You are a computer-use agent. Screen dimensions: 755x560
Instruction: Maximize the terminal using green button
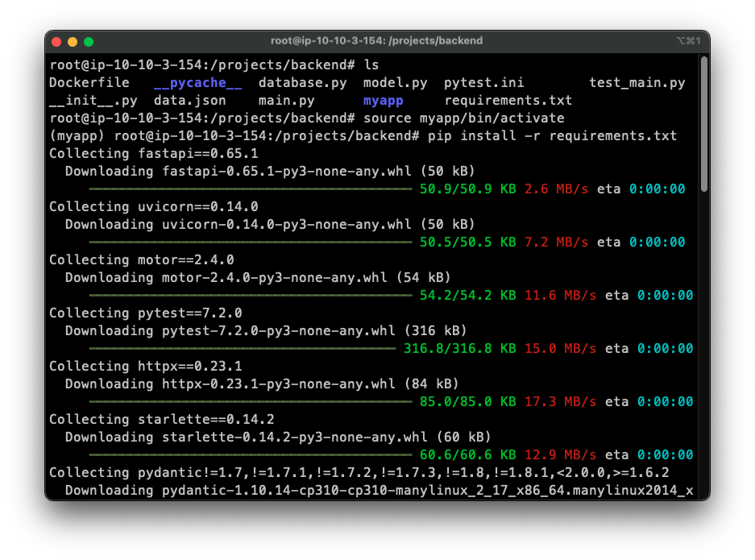pos(89,41)
